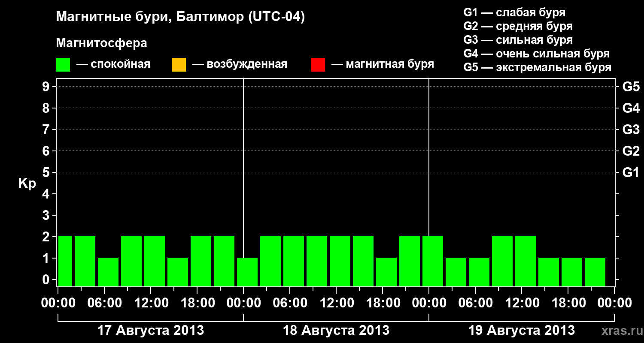Click the '18:00' tick label for 19 August

[x=568, y=303]
